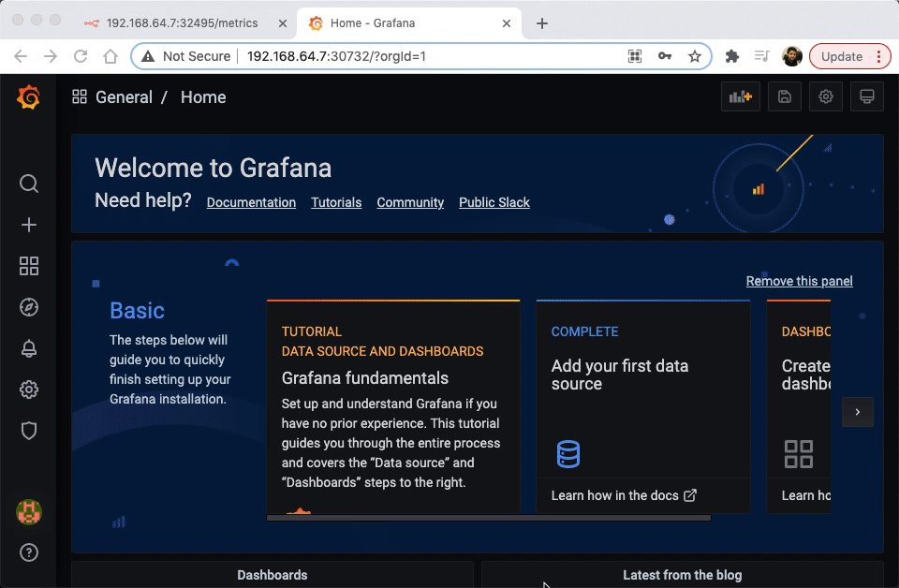Close the 192.168.64.7:32495/metrics tab
Viewport: 899px width, 588px height.
tap(283, 23)
